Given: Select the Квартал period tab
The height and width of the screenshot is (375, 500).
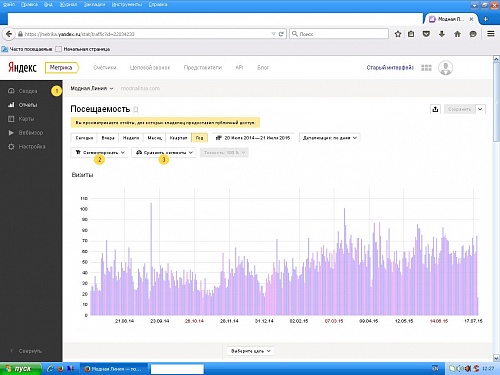Looking at the screenshot, I should pyautogui.click(x=178, y=138).
